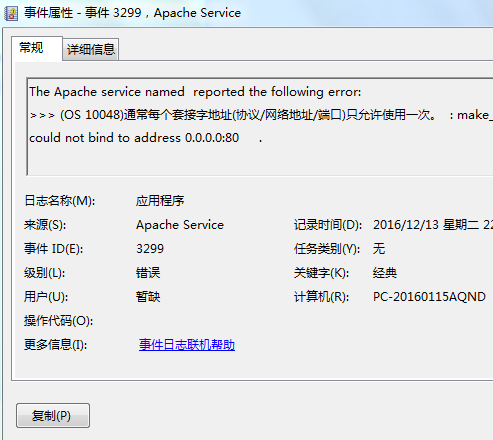This screenshot has height=440, width=493.
Task: Switch to the 详细信息 tab
Action: [91, 49]
